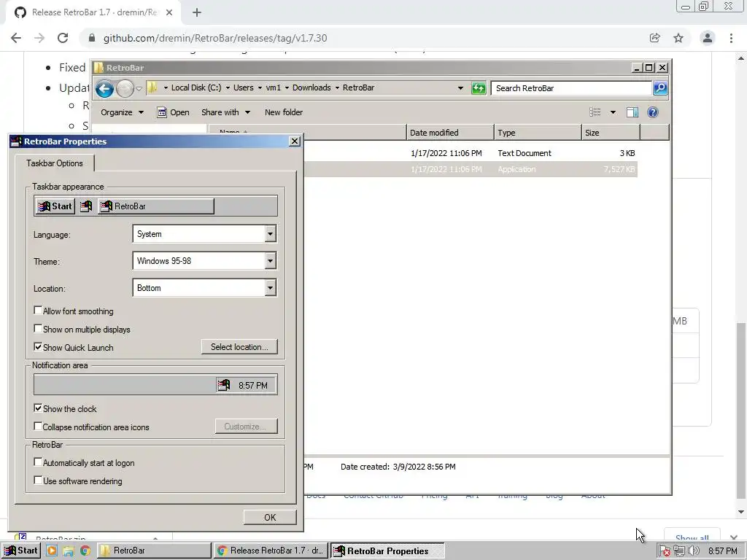Switch to Release RetroBar Chrome taskbar button
The width and height of the screenshot is (747, 560).
pos(271,551)
